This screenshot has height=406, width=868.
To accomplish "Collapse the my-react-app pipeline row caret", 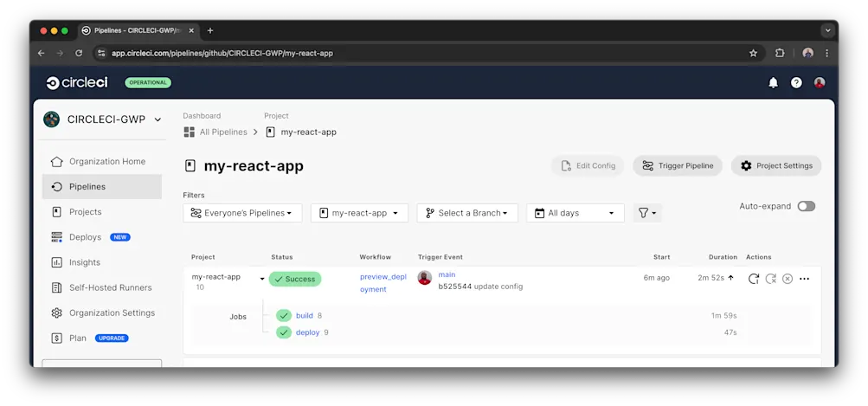I will point(262,279).
